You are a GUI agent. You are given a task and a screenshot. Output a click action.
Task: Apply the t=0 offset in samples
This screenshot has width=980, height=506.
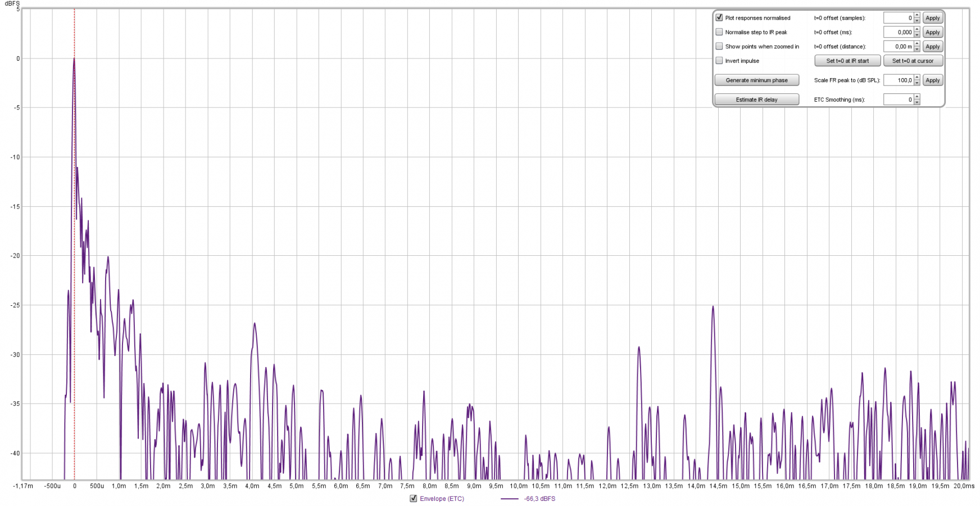pos(932,18)
